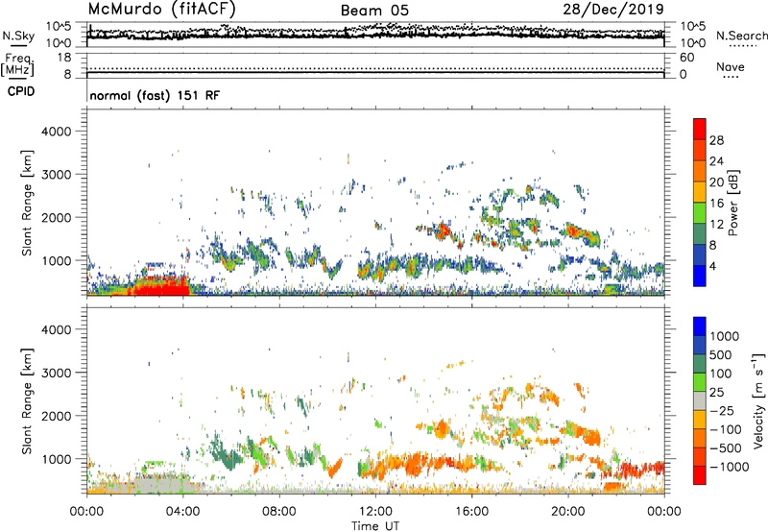Viewport: 768px width, 532px height.
Task: Select the "N.Sky" noise label
Action: pyautogui.click(x=18, y=36)
